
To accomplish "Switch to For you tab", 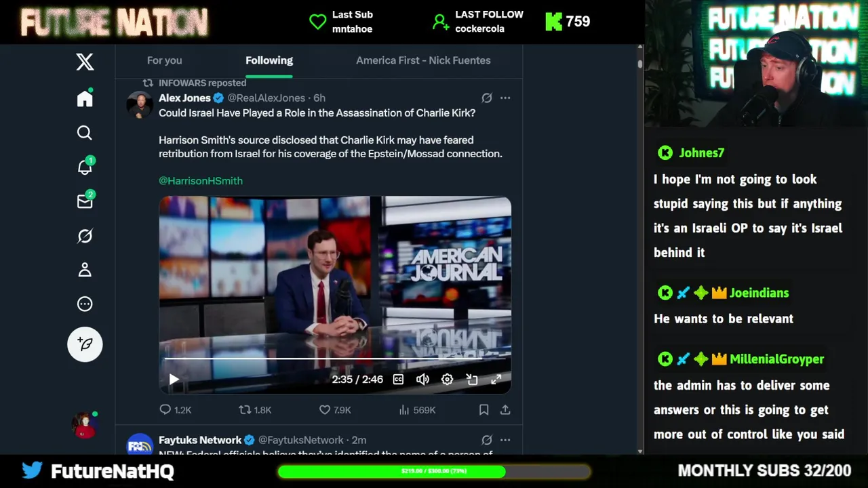I will (x=164, y=60).
